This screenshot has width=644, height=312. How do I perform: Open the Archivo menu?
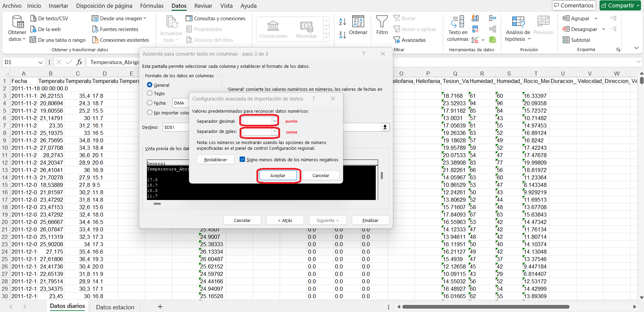[12, 6]
